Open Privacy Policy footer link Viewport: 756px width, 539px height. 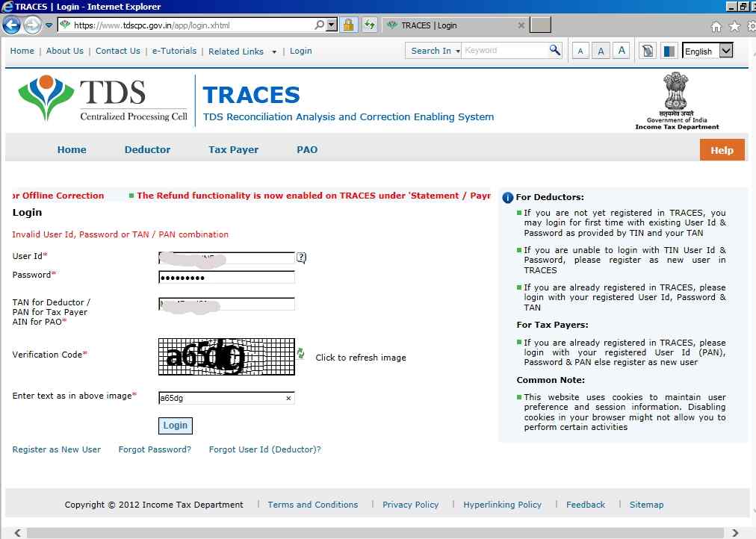point(410,505)
